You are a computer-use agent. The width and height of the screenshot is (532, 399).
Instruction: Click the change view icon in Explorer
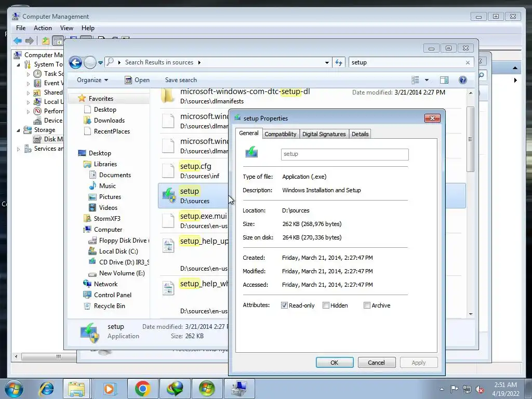415,80
